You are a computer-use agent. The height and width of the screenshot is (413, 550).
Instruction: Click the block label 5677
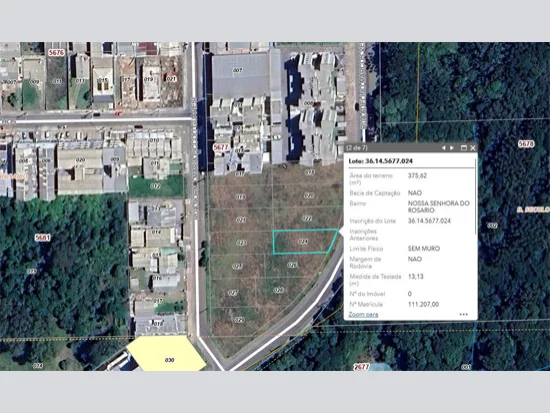click(221, 147)
